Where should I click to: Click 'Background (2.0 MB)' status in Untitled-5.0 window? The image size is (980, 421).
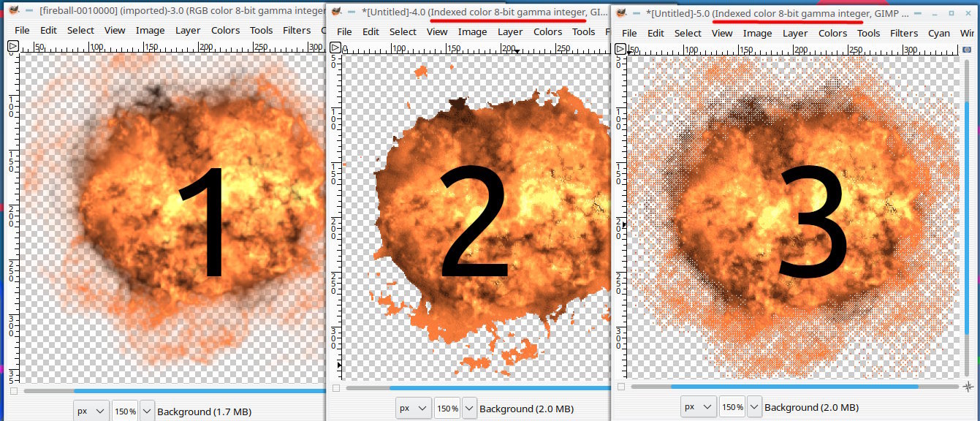click(x=811, y=407)
